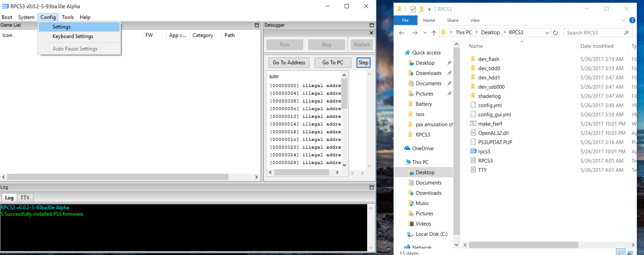Screen dimensions: 644x255
Task: Expand the address bar history dropdown
Action: click(547, 33)
